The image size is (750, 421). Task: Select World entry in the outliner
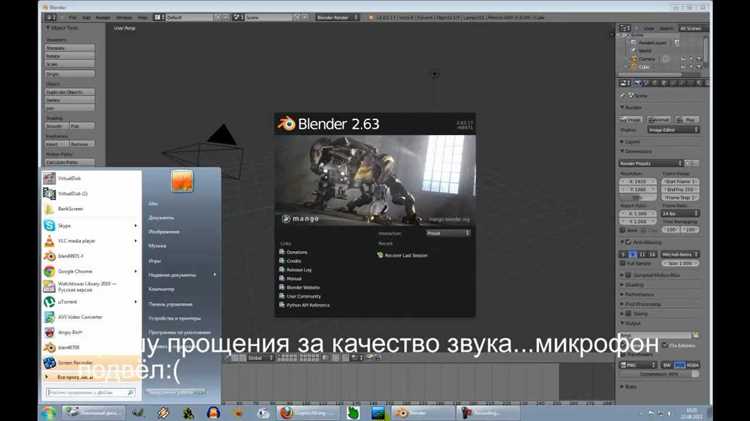coord(644,50)
